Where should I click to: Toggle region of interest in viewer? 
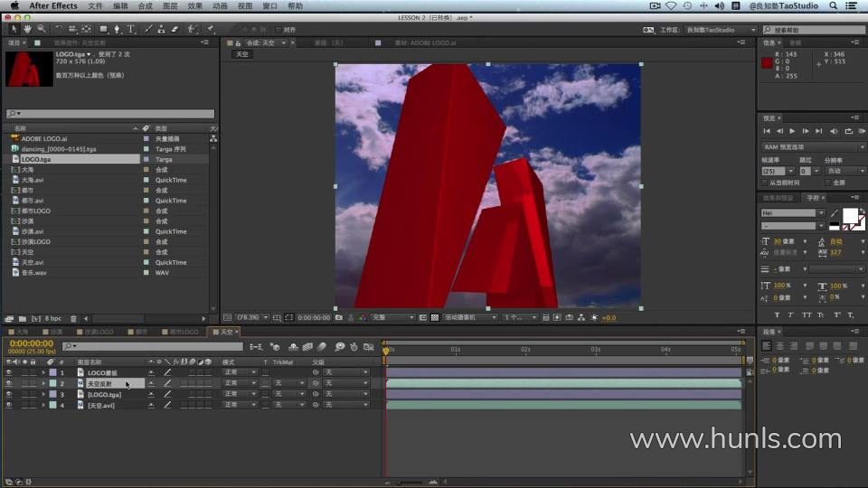coord(423,317)
